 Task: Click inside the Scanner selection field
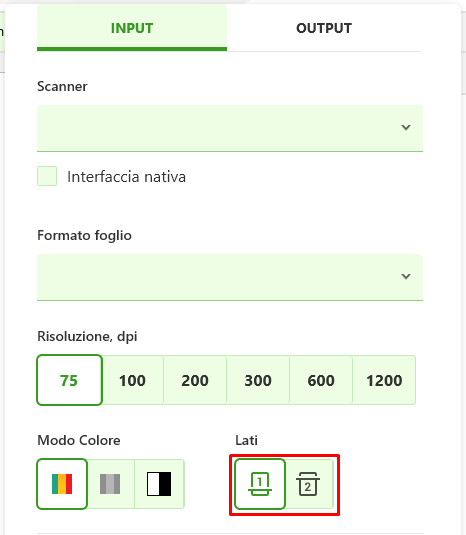tap(230, 128)
